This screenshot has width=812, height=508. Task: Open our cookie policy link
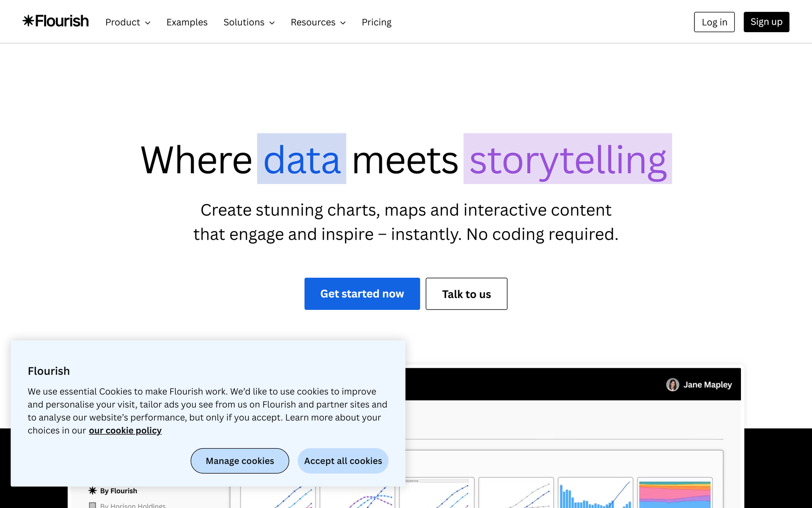point(125,431)
